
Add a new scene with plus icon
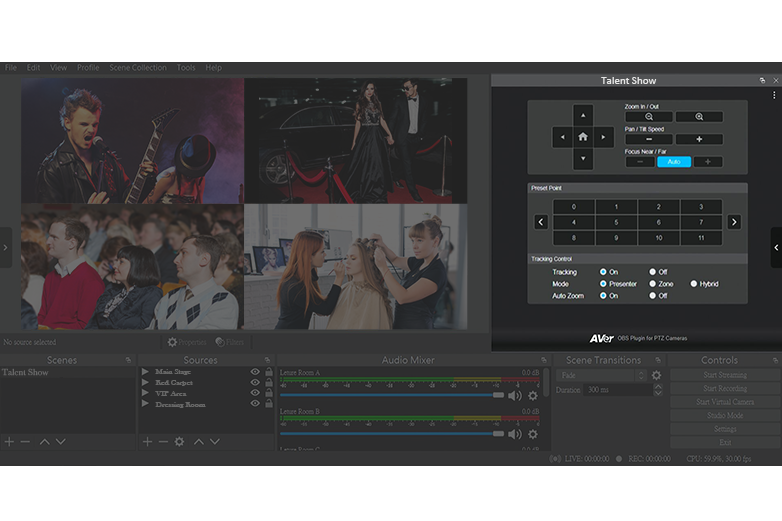tap(9, 441)
